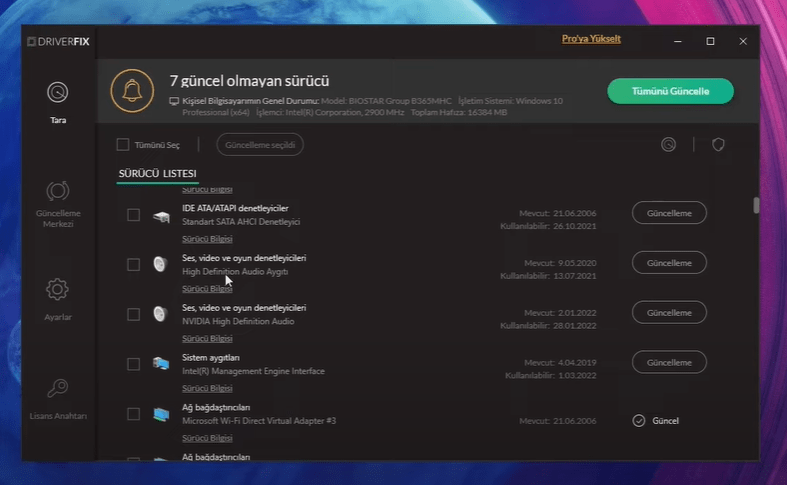Click High Definition Audio speaker icon

click(160, 264)
